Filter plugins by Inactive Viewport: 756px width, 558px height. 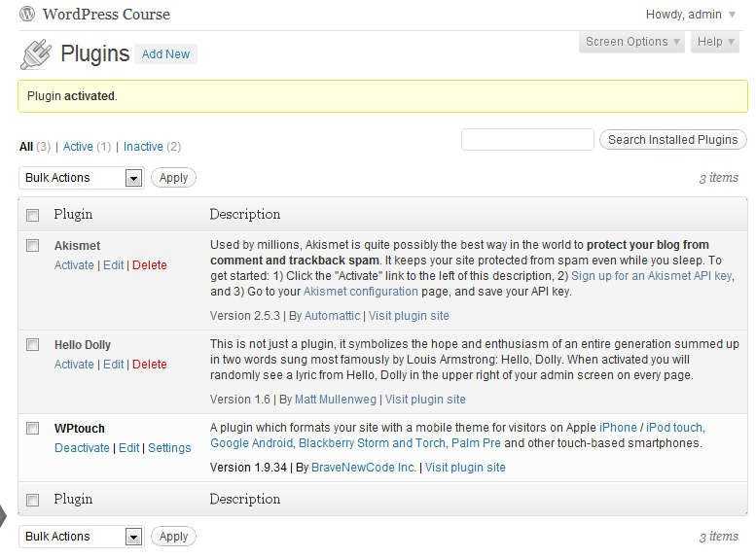pyautogui.click(x=143, y=147)
